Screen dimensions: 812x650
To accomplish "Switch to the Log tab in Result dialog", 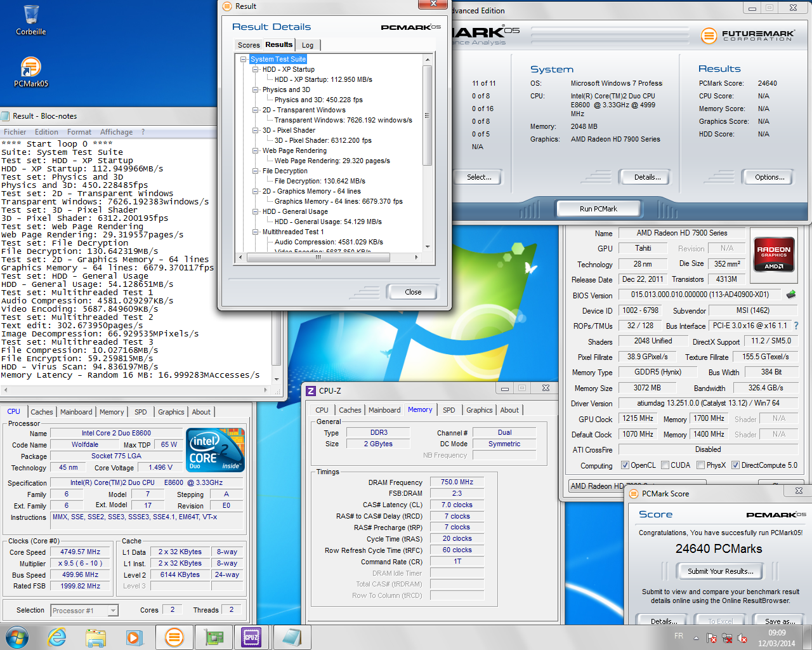I will coord(308,45).
